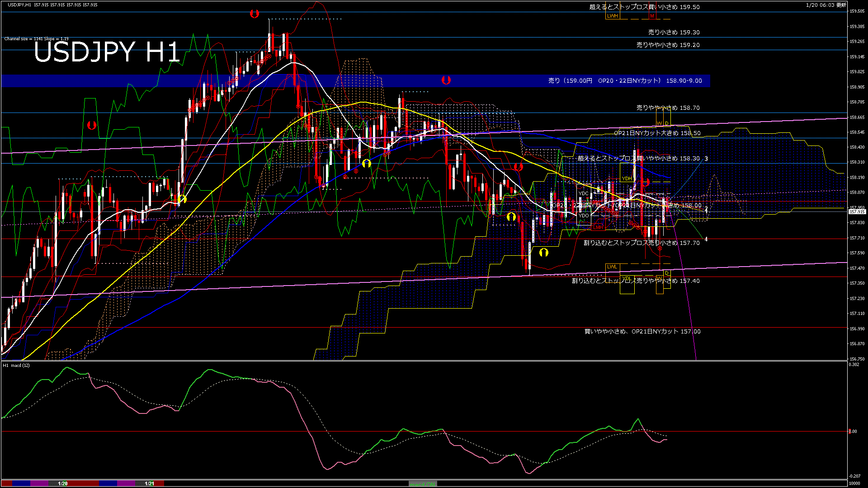Select the orange LWL label box

(612, 267)
